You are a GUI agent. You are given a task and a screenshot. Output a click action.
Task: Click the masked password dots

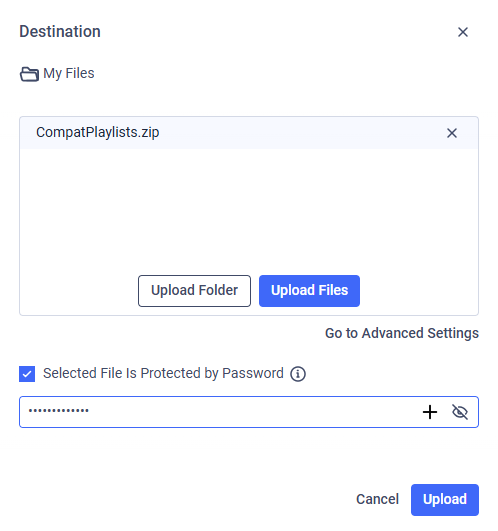(x=59, y=411)
